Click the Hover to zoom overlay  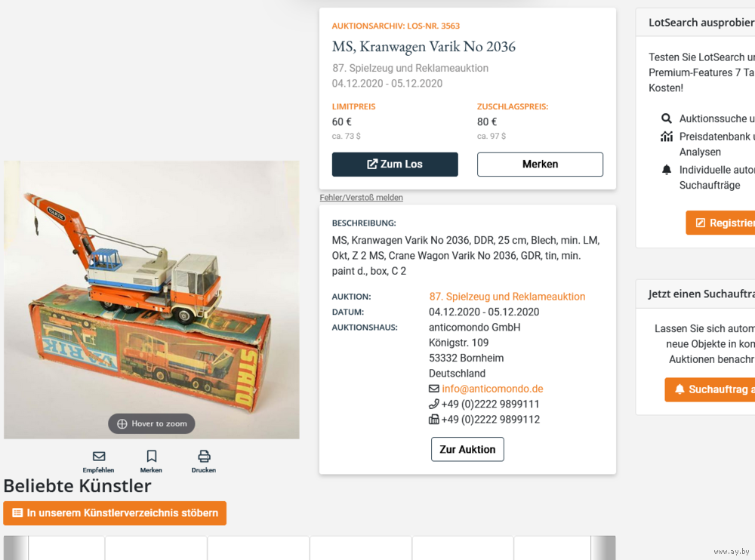point(151,423)
